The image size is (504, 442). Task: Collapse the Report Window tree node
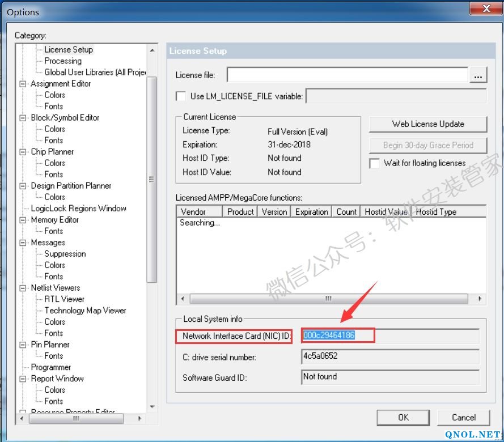pyautogui.click(x=23, y=379)
